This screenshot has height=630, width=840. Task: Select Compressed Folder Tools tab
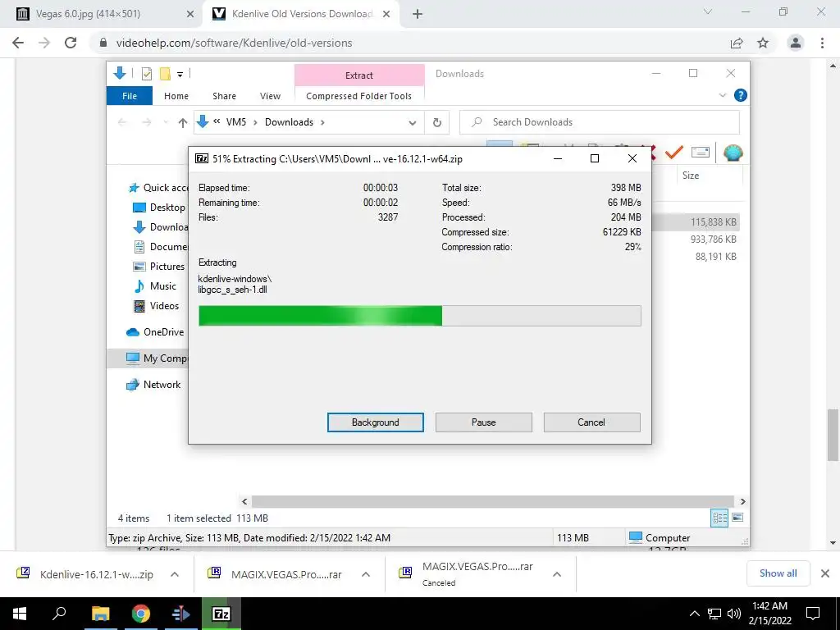[x=359, y=96]
